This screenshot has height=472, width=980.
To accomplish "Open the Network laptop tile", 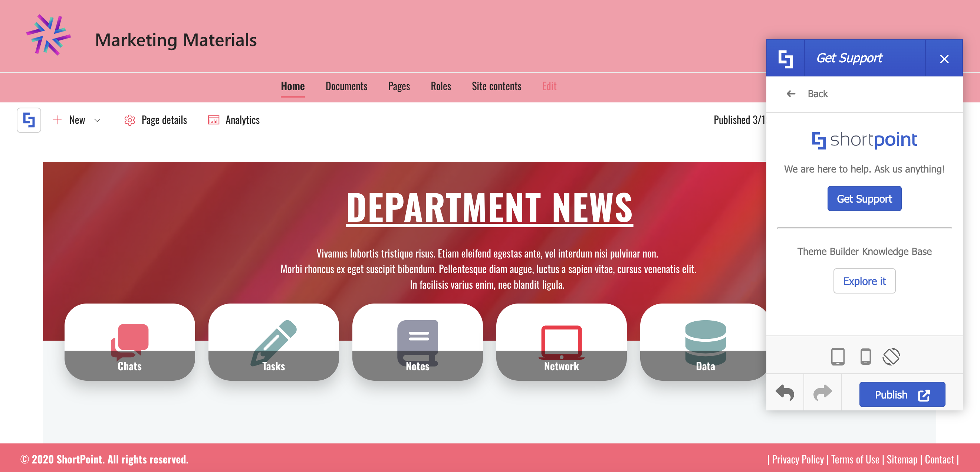I will [x=561, y=341].
